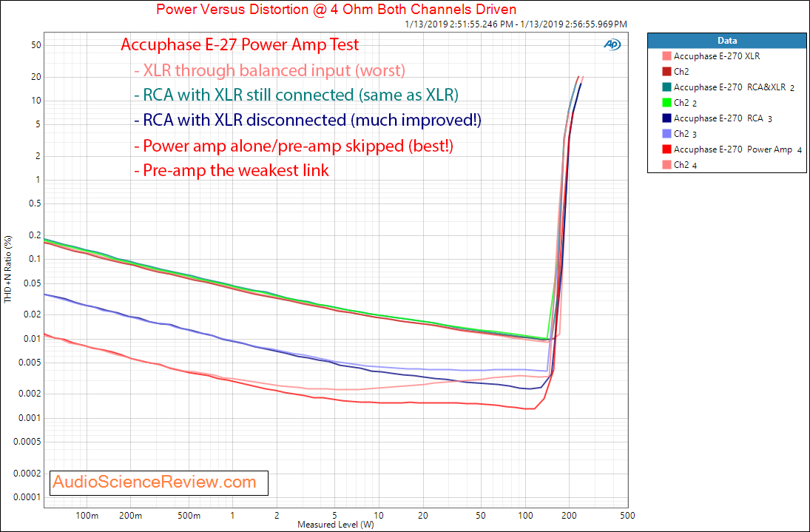This screenshot has width=810, height=532.
Task: Select the Accuphase E-270 XLR legend swatch
Action: tap(666, 56)
